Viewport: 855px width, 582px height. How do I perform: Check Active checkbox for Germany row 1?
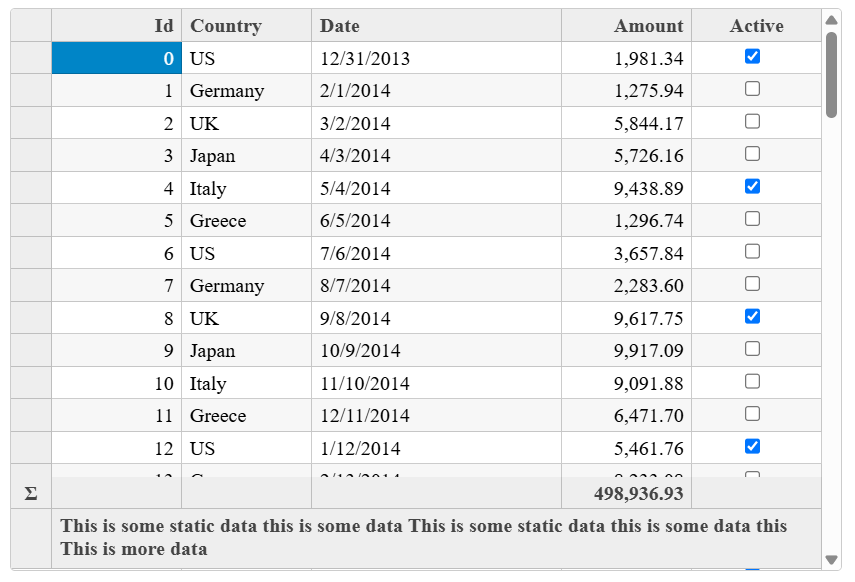click(x=752, y=89)
